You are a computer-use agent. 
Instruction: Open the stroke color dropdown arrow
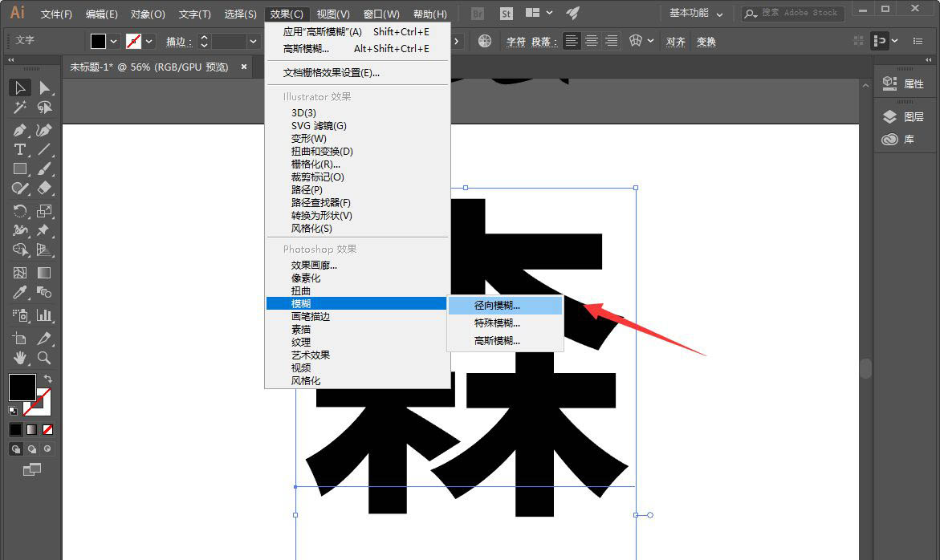tap(149, 42)
